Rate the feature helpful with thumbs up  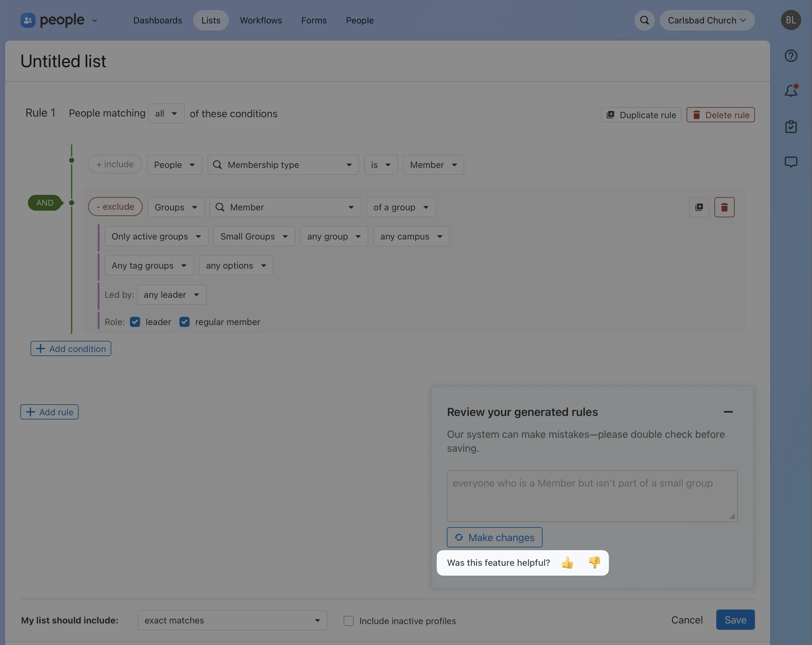[567, 563]
